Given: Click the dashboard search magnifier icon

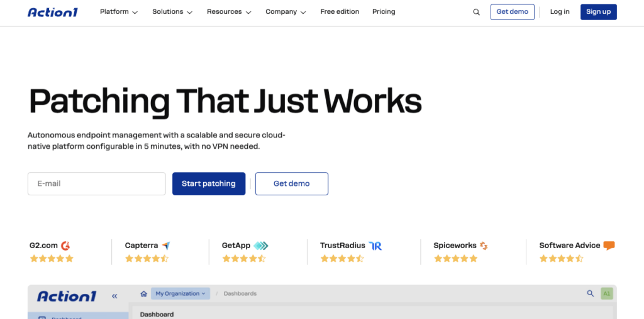Looking at the screenshot, I should click(x=590, y=293).
